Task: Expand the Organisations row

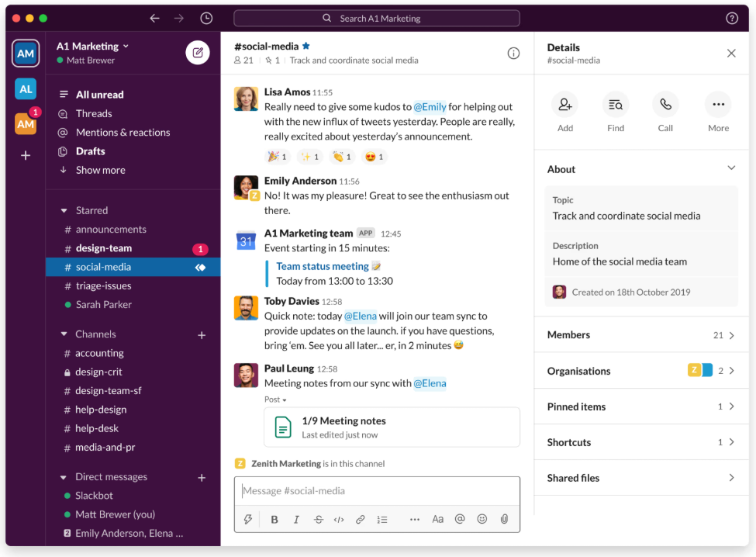Action: tap(641, 370)
